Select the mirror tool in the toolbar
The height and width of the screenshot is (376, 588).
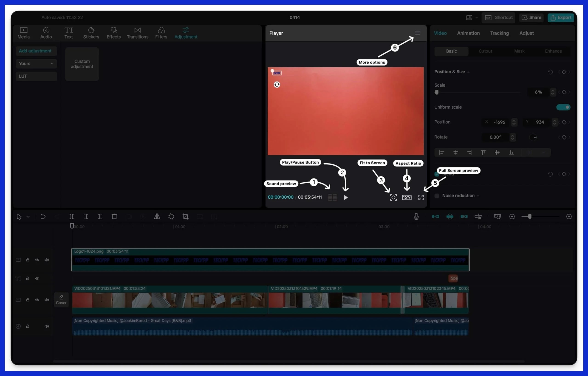click(157, 216)
